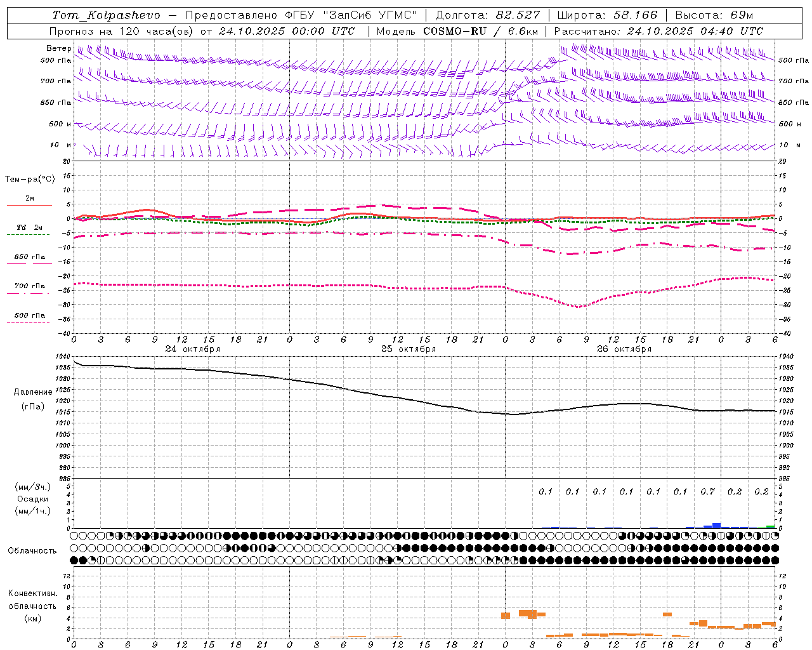Select the provider text ФГБУ "ЗапСиб УГМС"
Screen dimensions: 812x650
(x=351, y=15)
